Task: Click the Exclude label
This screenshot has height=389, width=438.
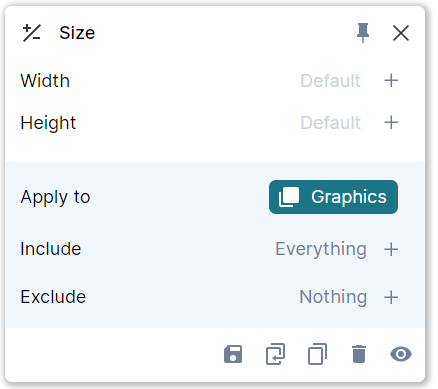Action: point(53,297)
